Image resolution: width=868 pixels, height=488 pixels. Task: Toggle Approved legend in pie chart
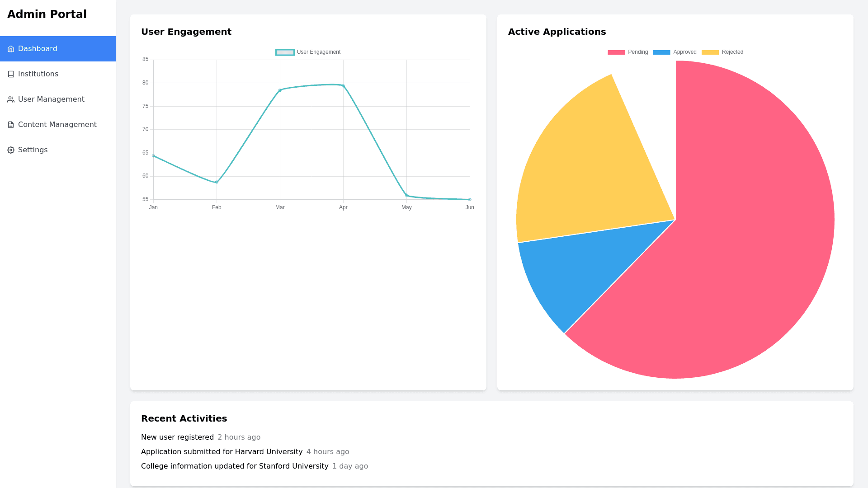click(675, 52)
